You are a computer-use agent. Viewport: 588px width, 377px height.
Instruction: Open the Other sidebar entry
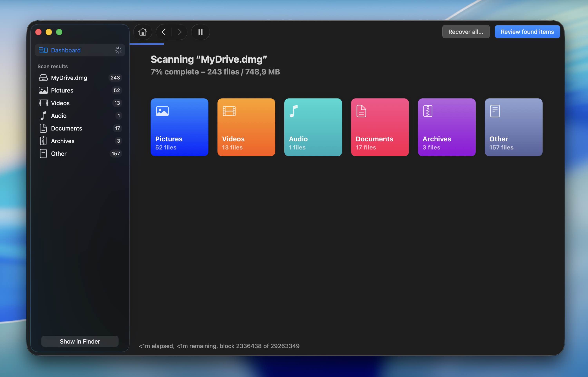(x=59, y=154)
